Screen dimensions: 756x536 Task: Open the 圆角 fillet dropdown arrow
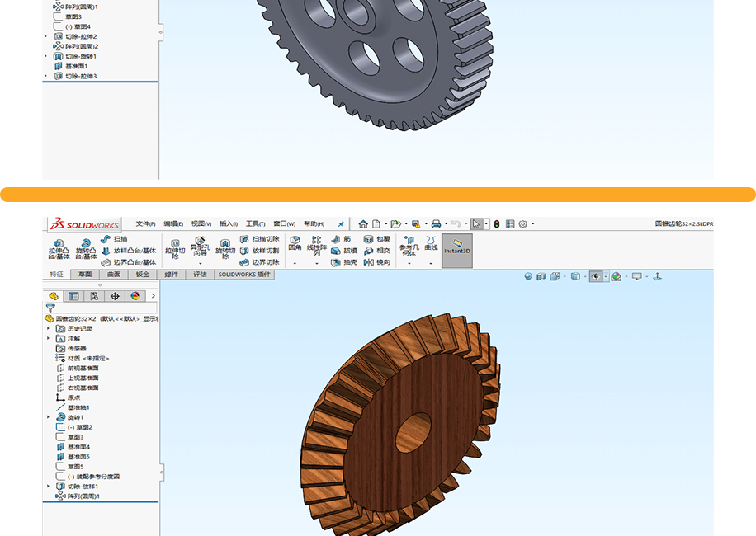[295, 263]
